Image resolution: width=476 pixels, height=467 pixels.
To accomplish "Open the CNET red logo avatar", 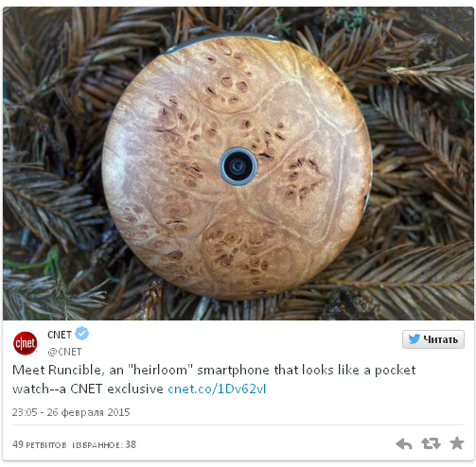I will click(25, 343).
